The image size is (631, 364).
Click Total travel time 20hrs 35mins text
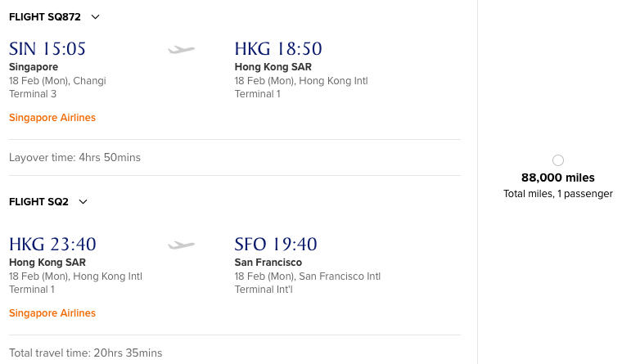click(x=85, y=353)
